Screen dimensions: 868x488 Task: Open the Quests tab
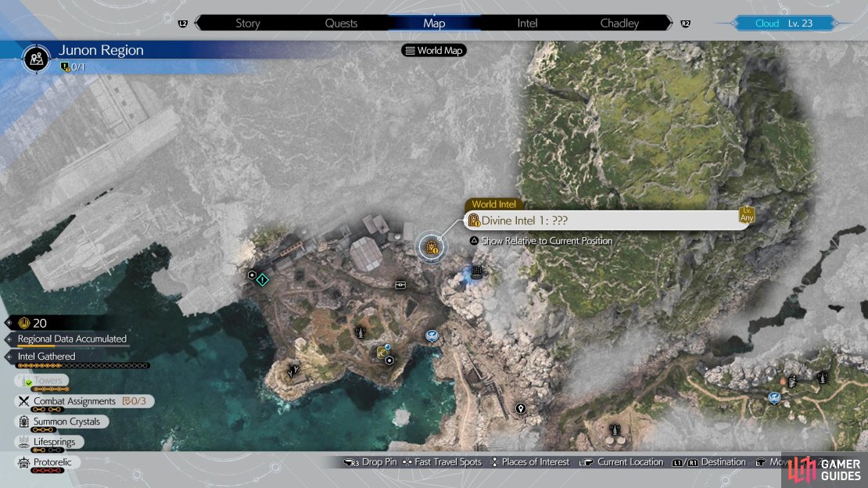coord(341,23)
